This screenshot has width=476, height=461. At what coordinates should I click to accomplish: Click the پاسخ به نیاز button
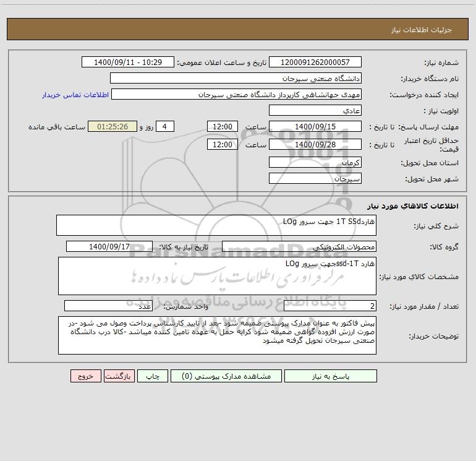pyautogui.click(x=330, y=376)
